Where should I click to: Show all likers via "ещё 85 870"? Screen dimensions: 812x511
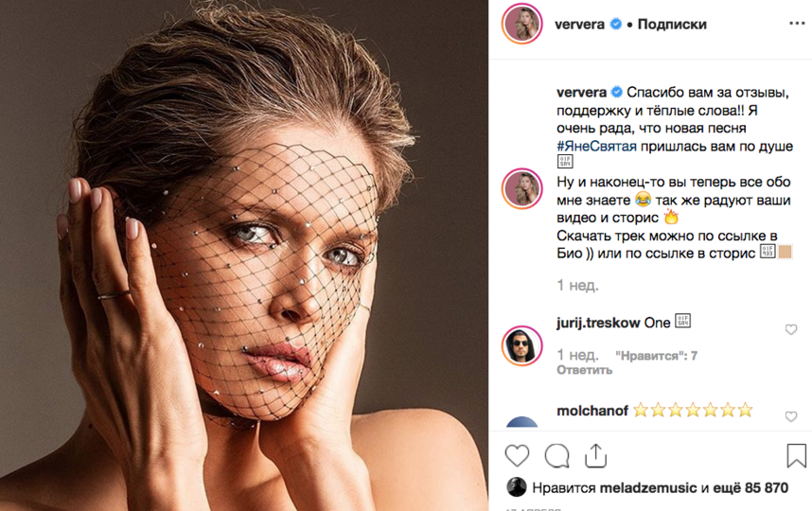[755, 488]
